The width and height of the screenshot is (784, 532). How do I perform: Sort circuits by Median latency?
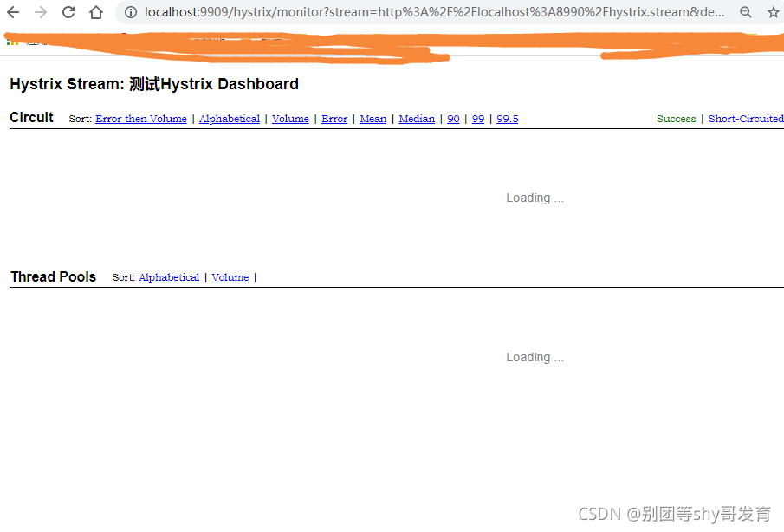click(417, 119)
